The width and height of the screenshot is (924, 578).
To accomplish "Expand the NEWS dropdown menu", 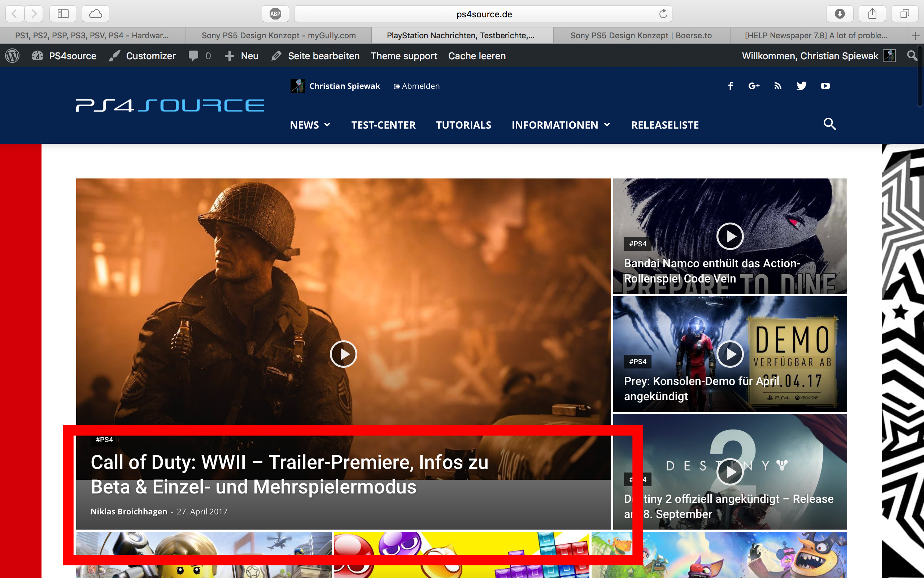I will coord(310,125).
